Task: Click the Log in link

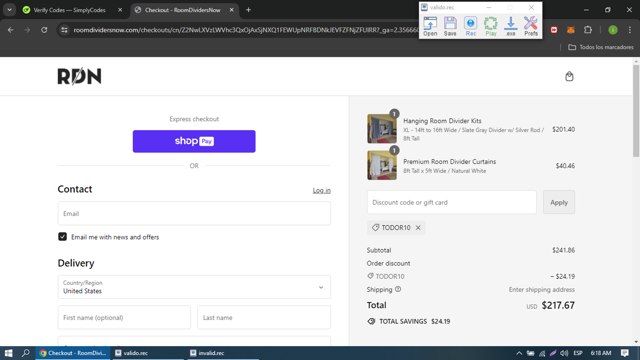Action: (322, 191)
